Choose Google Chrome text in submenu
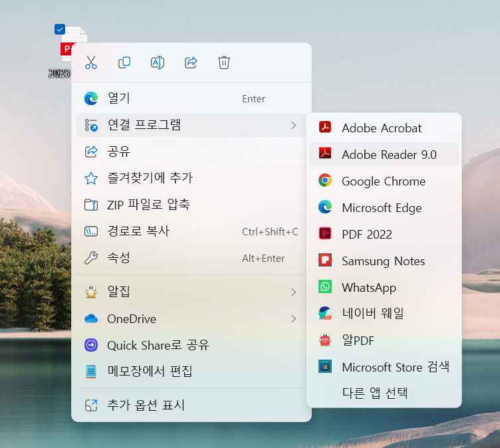Viewport: 500px width, 448px height. (384, 181)
